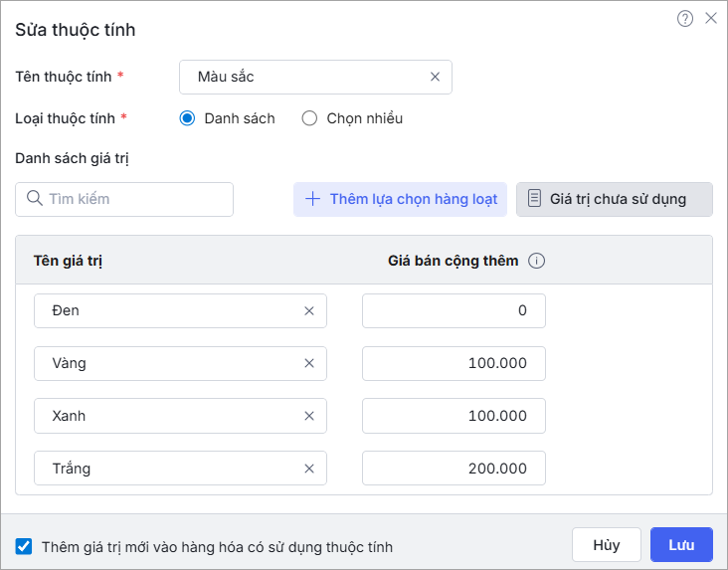The width and height of the screenshot is (728, 570).
Task: Clear the Xanh value name
Action: (x=309, y=417)
